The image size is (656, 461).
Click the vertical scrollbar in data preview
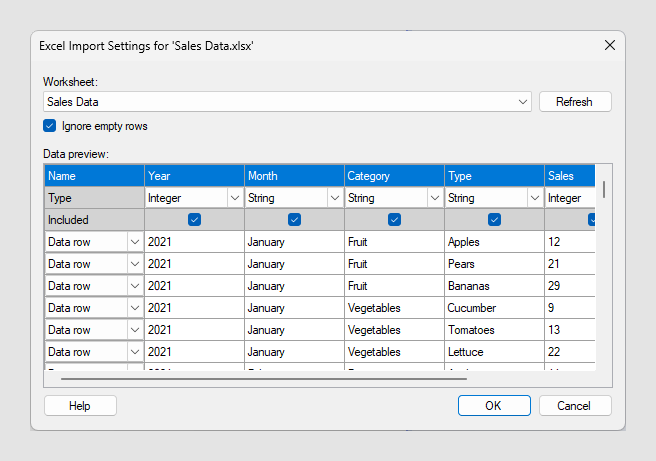604,189
